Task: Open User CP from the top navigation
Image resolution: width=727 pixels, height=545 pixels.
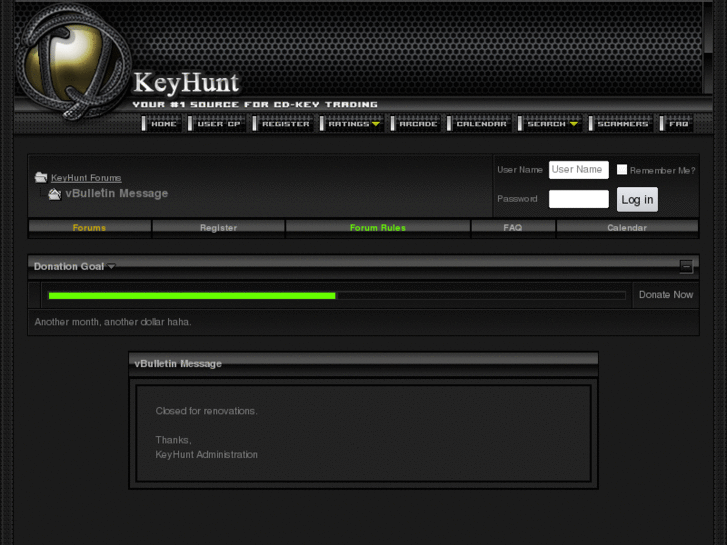Action: pos(216,124)
